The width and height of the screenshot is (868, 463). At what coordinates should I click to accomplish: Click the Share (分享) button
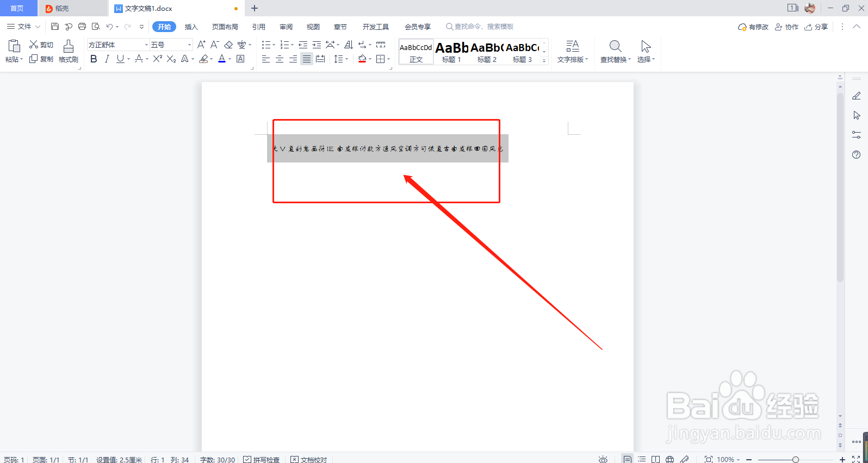tap(816, 27)
